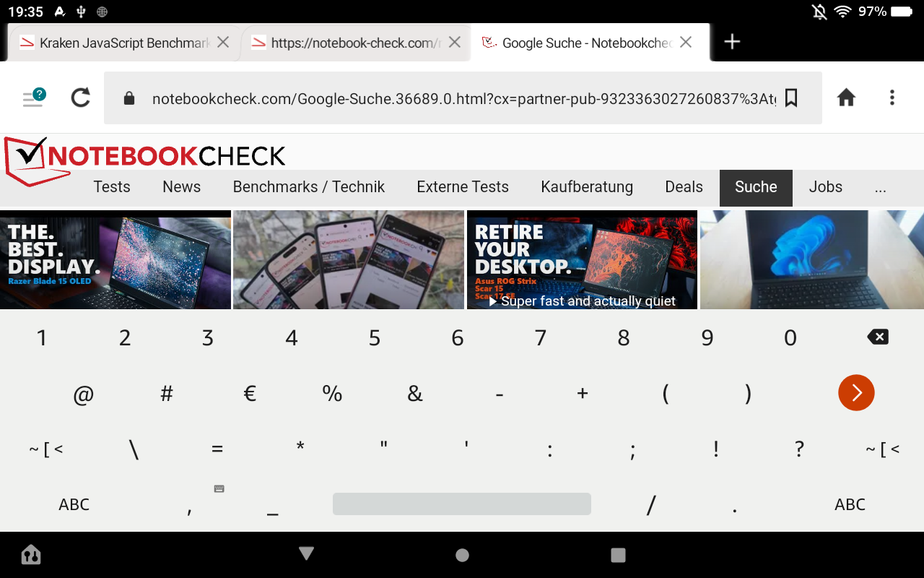The image size is (924, 578).
Task: Open the Razer Blade 15 OLED banner
Action: point(115,260)
